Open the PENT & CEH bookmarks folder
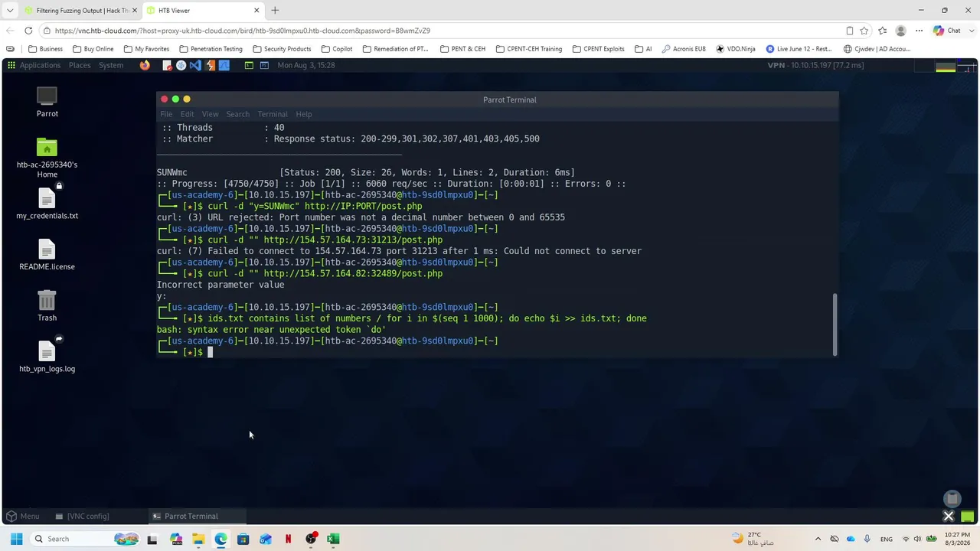The width and height of the screenshot is (980, 551). coord(462,49)
